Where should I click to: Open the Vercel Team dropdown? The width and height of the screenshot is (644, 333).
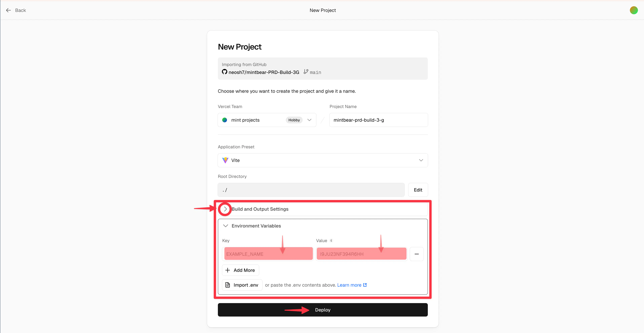tap(267, 120)
